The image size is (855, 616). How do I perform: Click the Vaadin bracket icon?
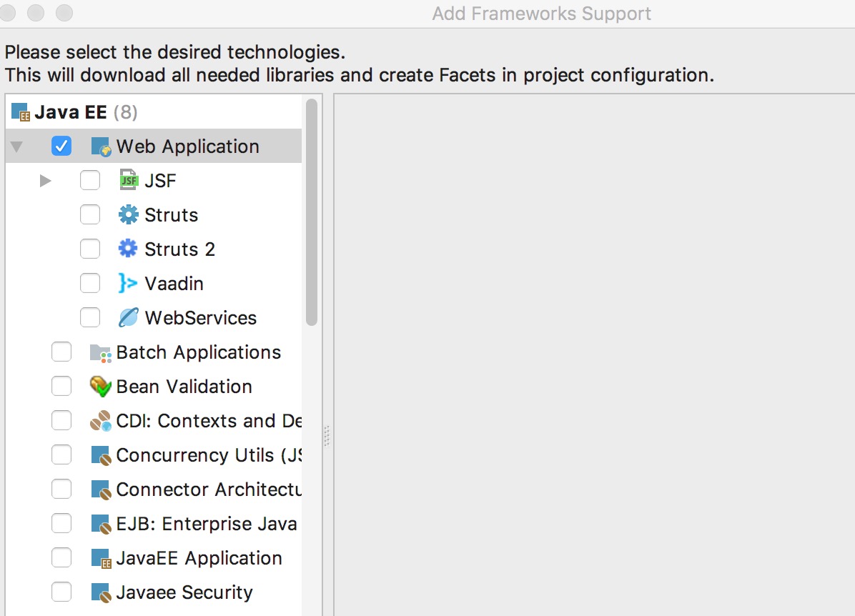(127, 283)
